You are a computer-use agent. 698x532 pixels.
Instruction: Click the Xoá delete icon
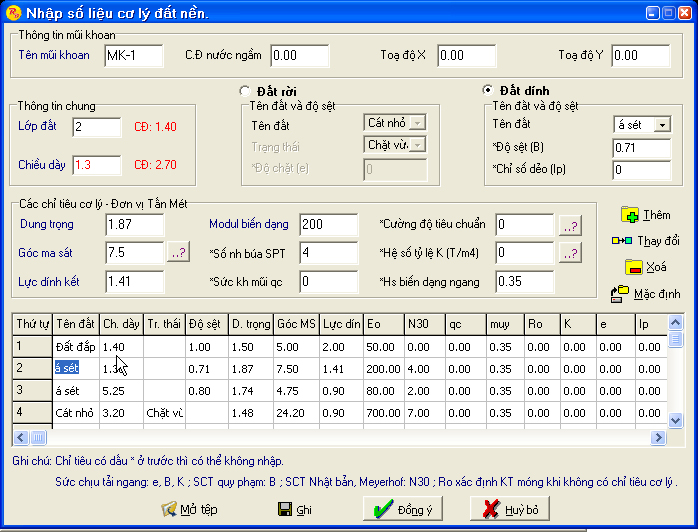coord(632,267)
